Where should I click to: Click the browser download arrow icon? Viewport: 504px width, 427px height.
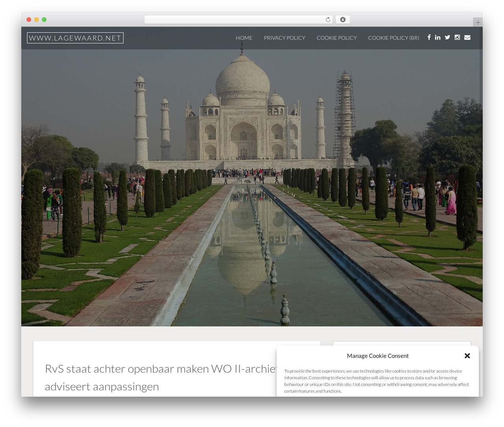coord(343,20)
